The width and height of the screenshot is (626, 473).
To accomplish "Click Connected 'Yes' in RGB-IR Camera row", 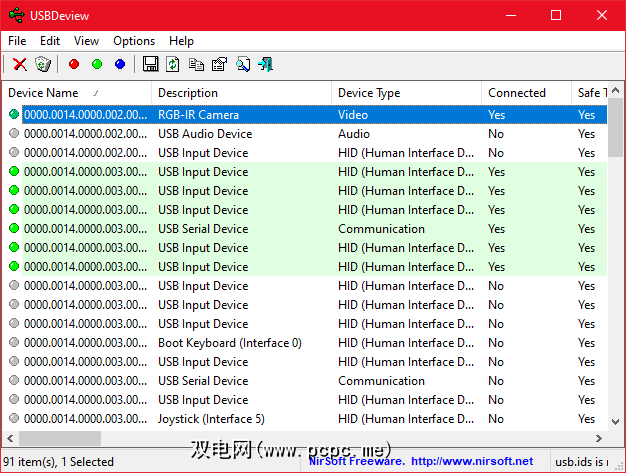I will 496,115.
